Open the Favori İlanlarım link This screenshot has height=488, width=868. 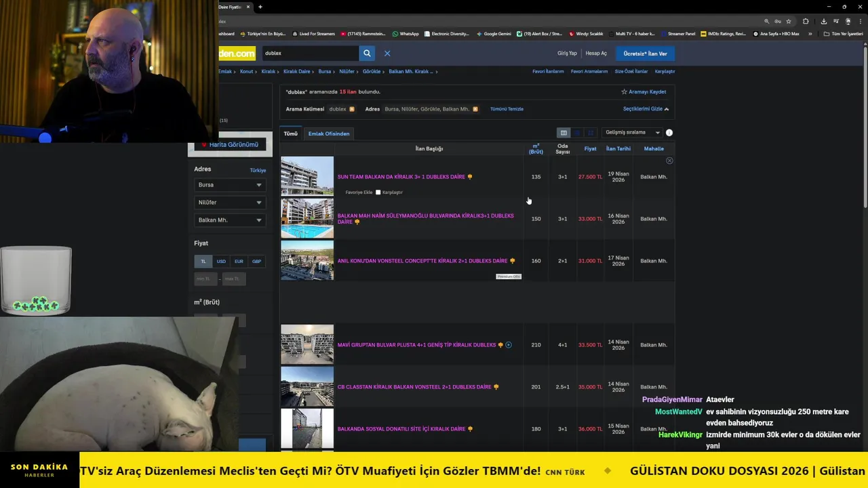[x=548, y=71]
